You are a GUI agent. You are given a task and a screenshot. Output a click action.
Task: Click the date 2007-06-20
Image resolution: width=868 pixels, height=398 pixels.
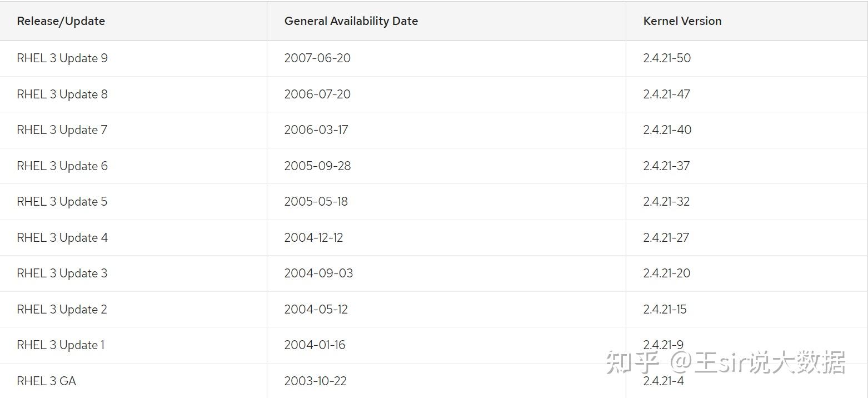317,58
